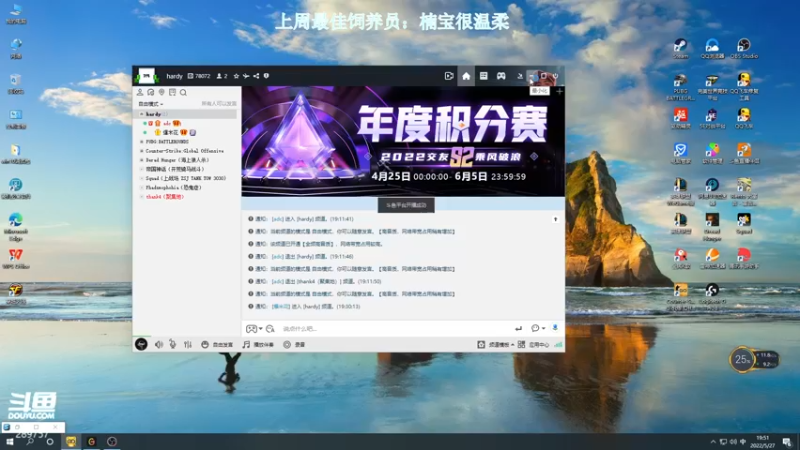Select second user under adc in hardy channel
The width and height of the screenshot is (800, 450).
point(170,133)
